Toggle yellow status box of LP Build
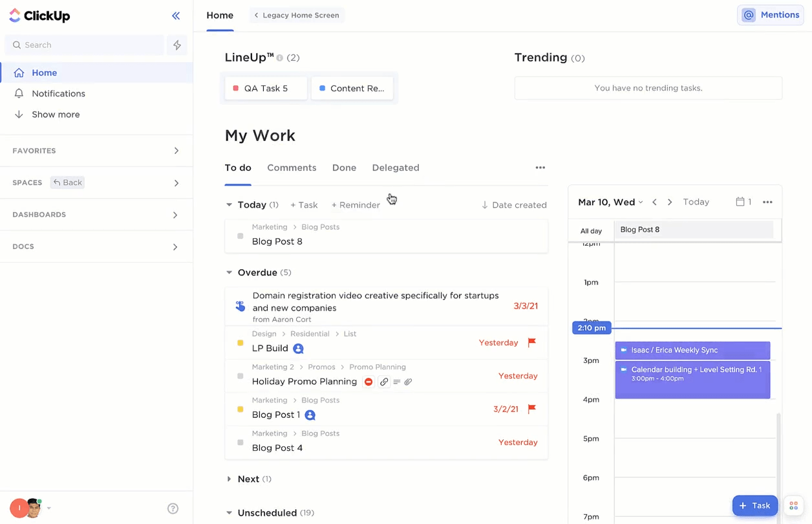The image size is (812, 524). [240, 343]
